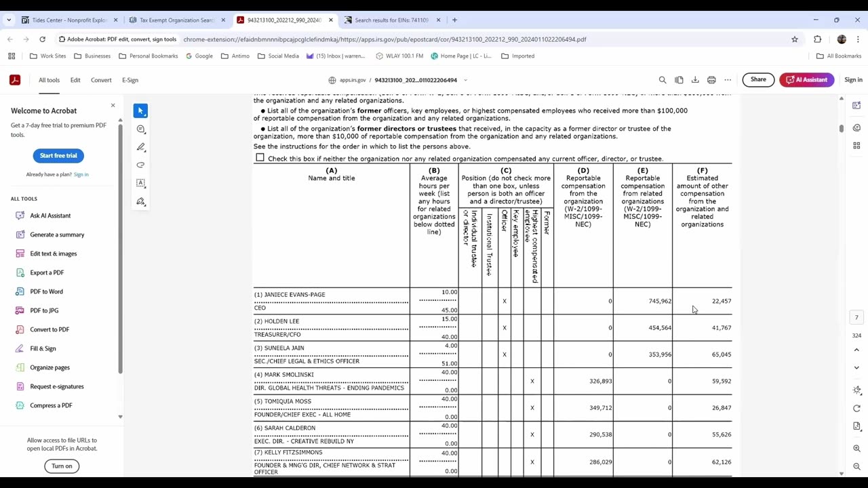Screen dimensions: 868x488
Task: Open the browser tab search dropdown
Action: click(x=9, y=20)
